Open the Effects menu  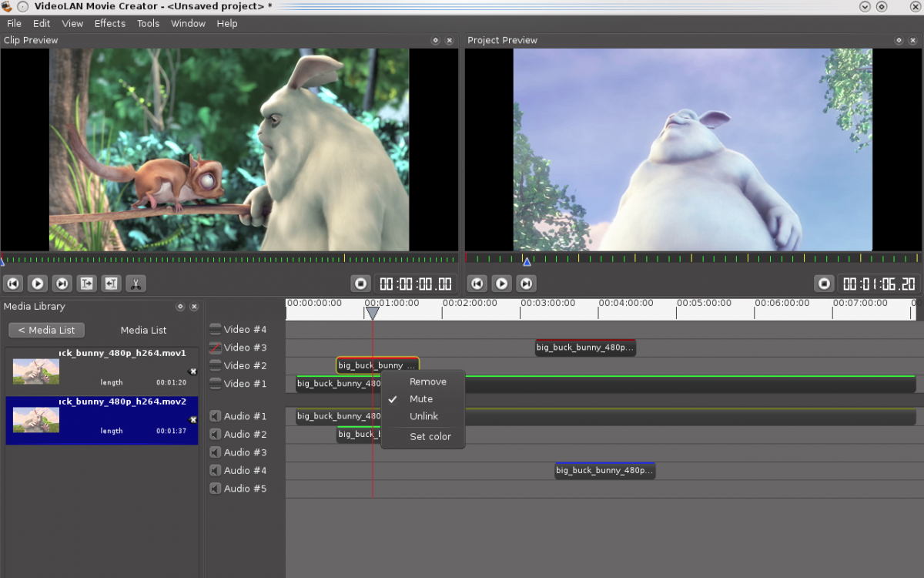(109, 23)
